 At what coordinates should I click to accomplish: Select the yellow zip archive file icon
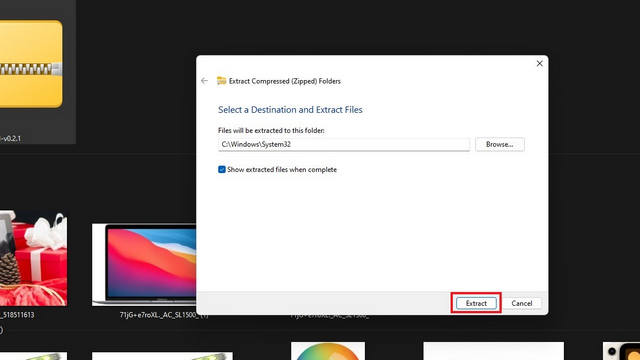pos(31,64)
